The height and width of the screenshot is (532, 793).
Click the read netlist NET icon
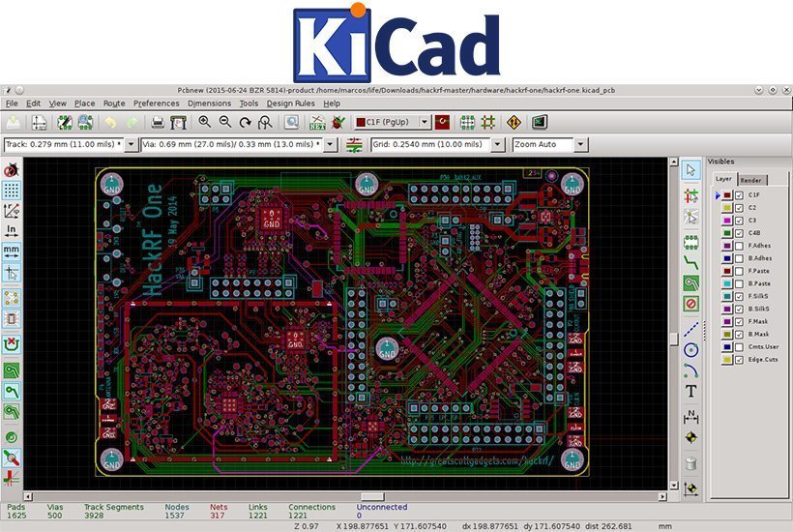pyautogui.click(x=317, y=123)
